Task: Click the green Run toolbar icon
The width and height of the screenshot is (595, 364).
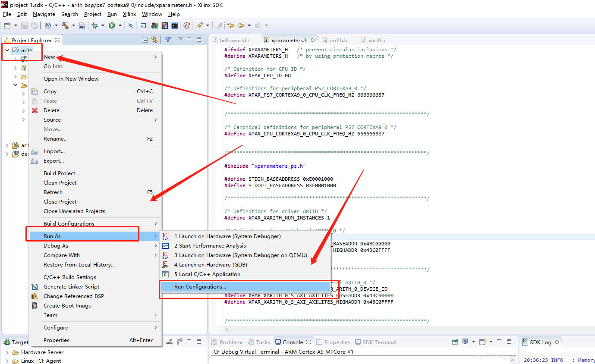Action: pyautogui.click(x=112, y=26)
